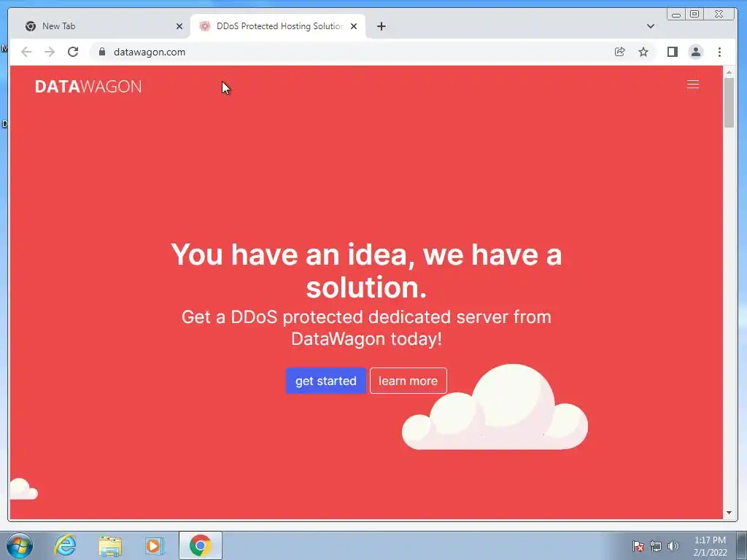Viewport: 747px width, 560px height.
Task: Click the blue get started button
Action: coord(326,381)
